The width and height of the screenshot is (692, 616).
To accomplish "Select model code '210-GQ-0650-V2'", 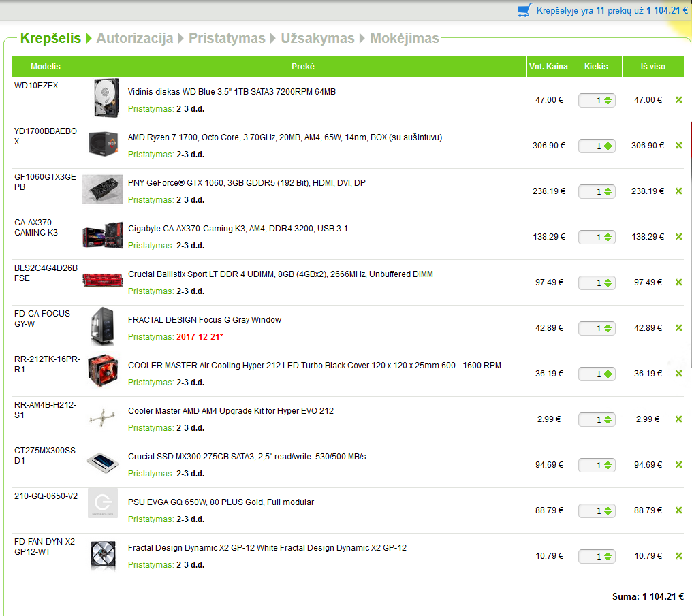I will coord(46,496).
